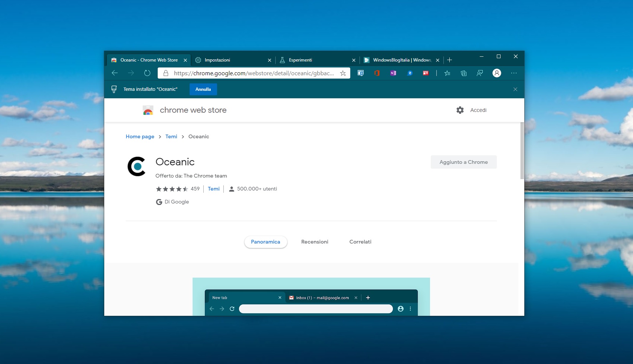
Task: Click the Chrome Web Store rainbow logo
Action: coord(148,110)
